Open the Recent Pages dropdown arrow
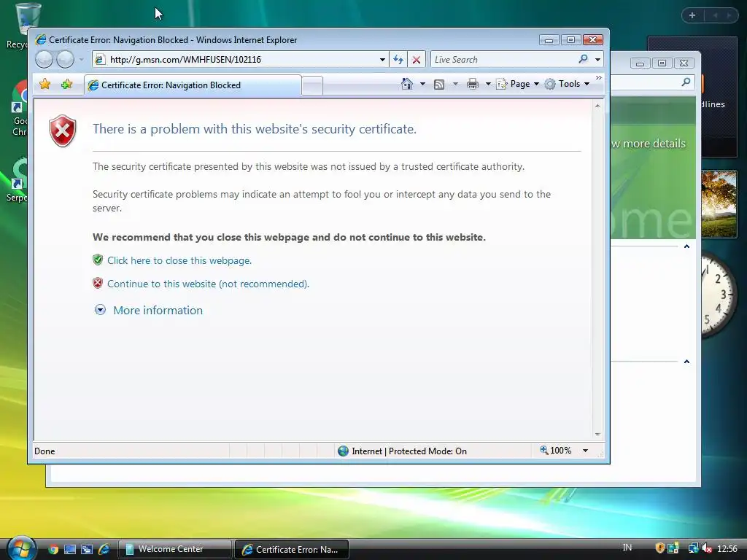 (82, 60)
